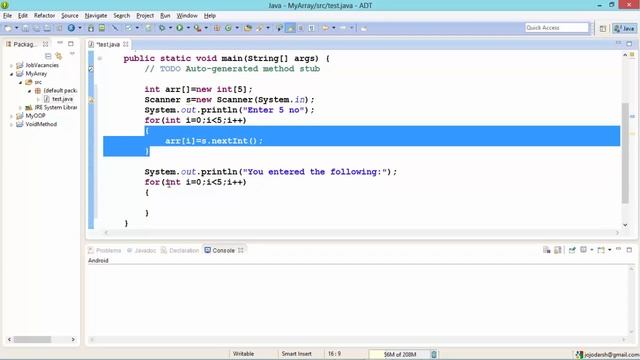
Task: Click the Scroll Lock console icon
Action: tap(558, 250)
